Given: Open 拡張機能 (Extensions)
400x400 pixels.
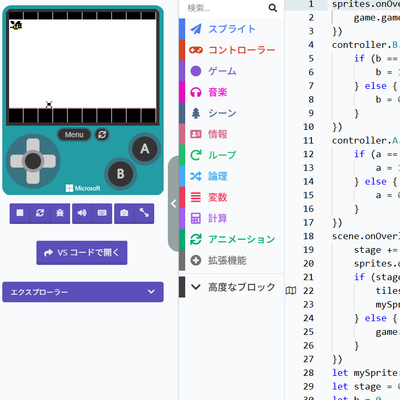Looking at the screenshot, I should click(232, 260).
